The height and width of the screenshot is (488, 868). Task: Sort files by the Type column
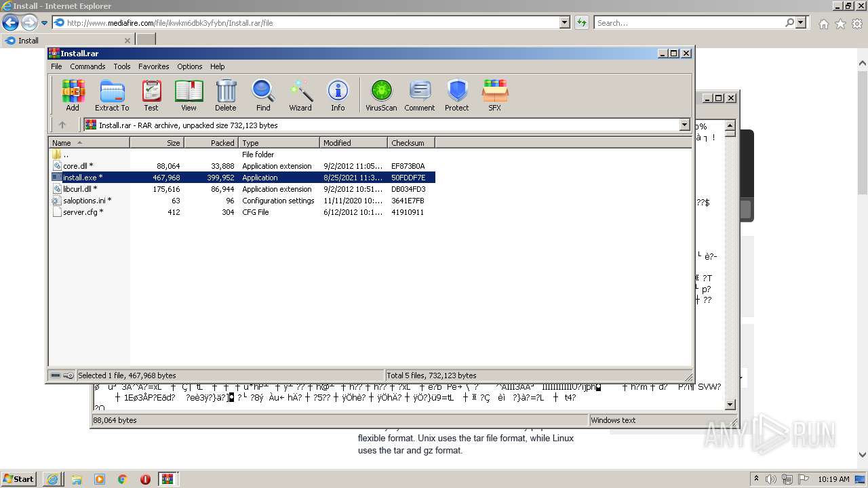(x=279, y=143)
